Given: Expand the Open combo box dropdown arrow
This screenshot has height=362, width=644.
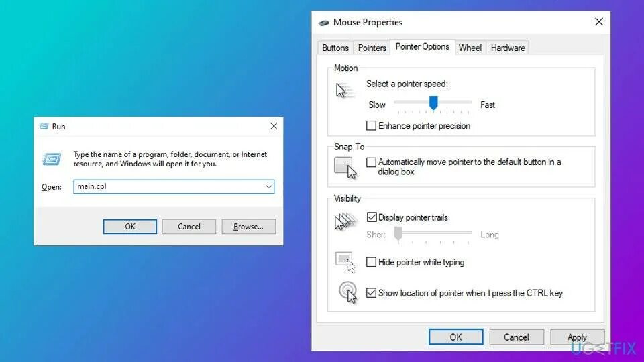Looking at the screenshot, I should point(268,187).
